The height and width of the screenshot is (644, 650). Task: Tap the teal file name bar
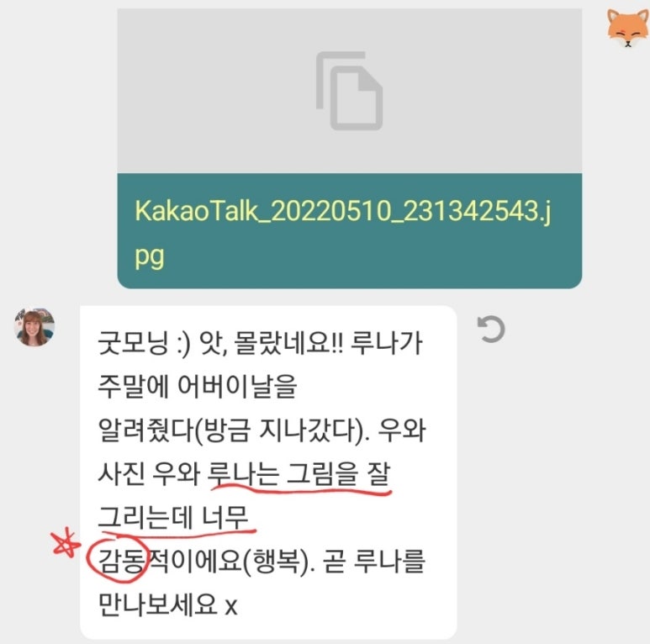(x=350, y=231)
